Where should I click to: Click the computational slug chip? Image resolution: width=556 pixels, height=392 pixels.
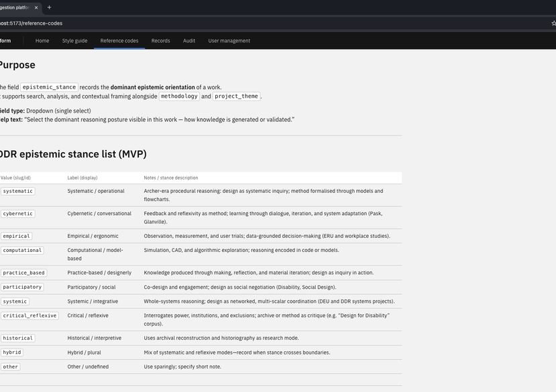coord(22,250)
